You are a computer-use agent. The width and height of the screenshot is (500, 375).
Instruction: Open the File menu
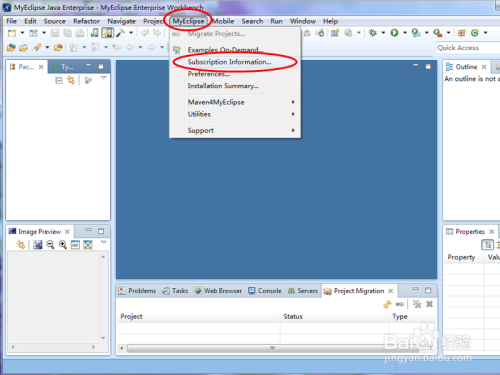click(x=11, y=21)
